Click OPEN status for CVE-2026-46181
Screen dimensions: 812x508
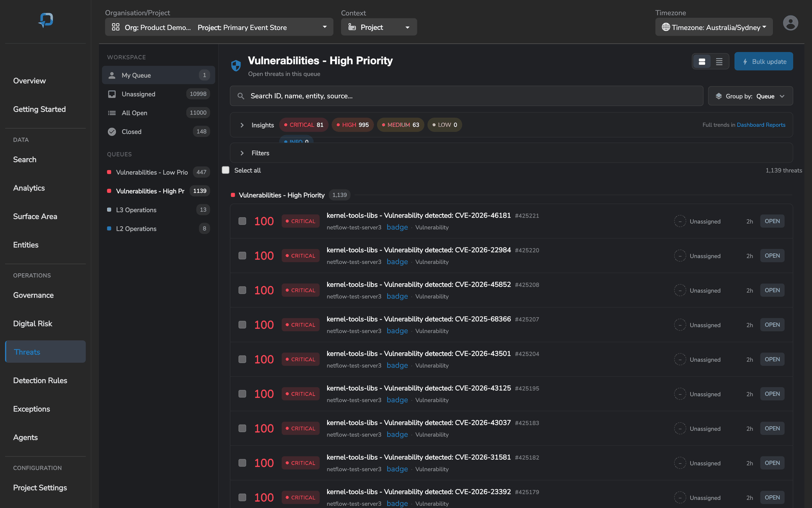tap(772, 221)
